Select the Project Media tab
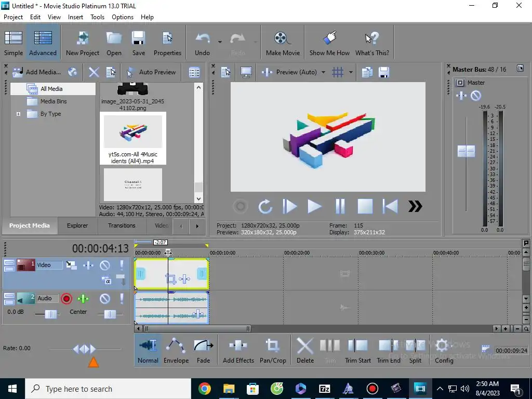 tap(30, 225)
